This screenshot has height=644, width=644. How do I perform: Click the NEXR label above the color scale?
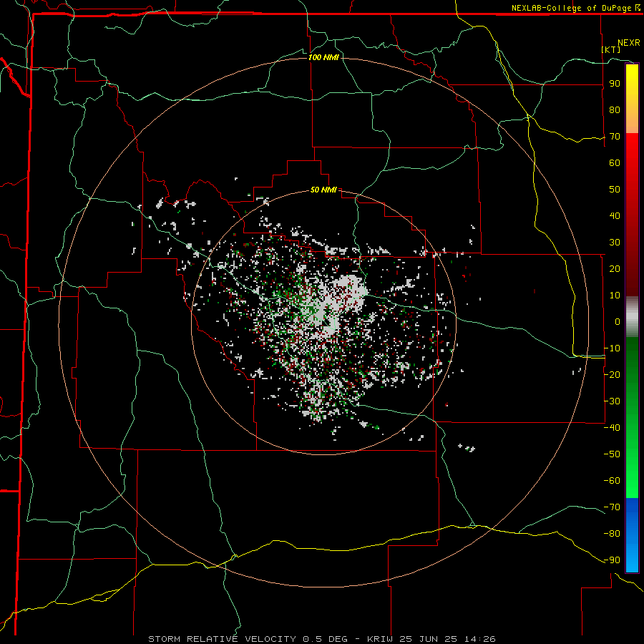click(629, 43)
